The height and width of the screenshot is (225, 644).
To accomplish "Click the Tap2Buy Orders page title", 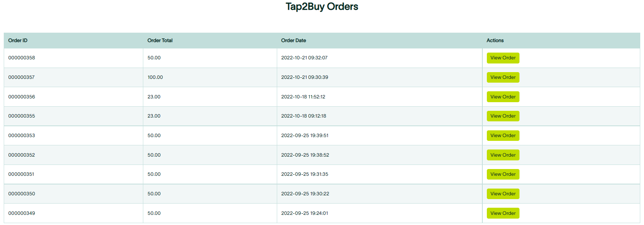I will point(321,7).
